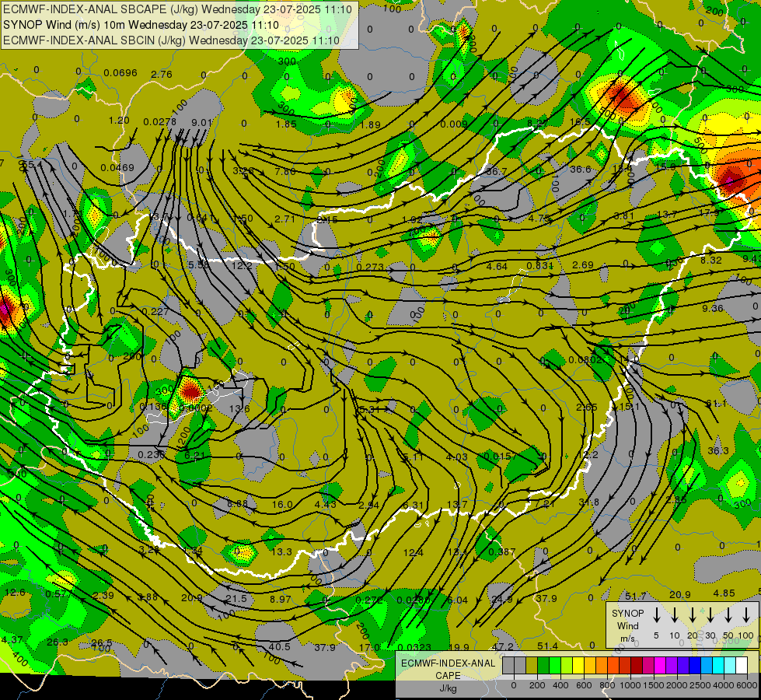Image resolution: width=761 pixels, height=700 pixels.
Task: Click the map value 36.3
Action: pyautogui.click(x=717, y=450)
